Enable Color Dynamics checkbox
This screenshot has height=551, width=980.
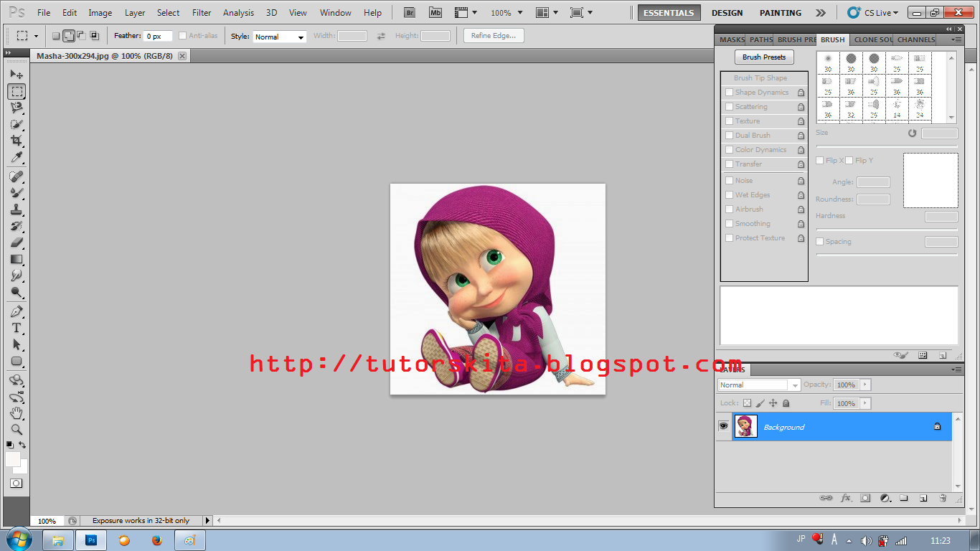coord(729,150)
